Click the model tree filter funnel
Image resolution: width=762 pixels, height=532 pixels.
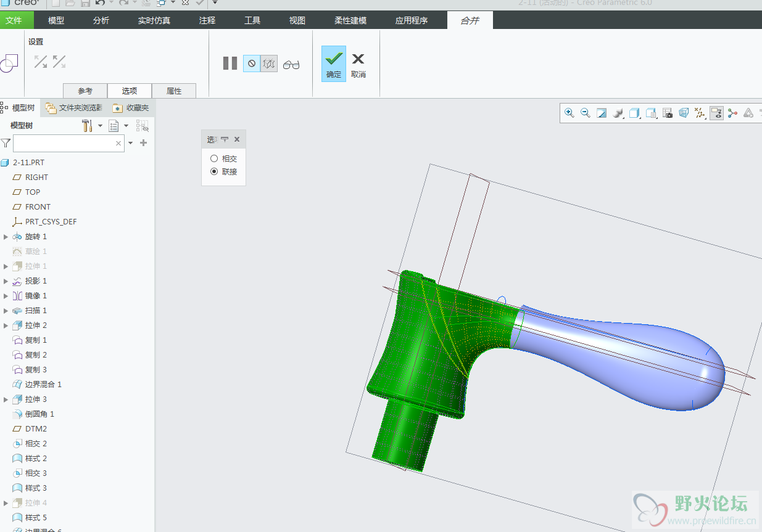(6, 143)
